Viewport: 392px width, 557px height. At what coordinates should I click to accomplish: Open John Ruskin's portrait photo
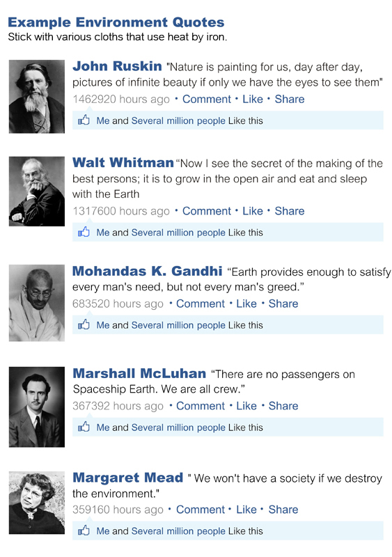[37, 97]
